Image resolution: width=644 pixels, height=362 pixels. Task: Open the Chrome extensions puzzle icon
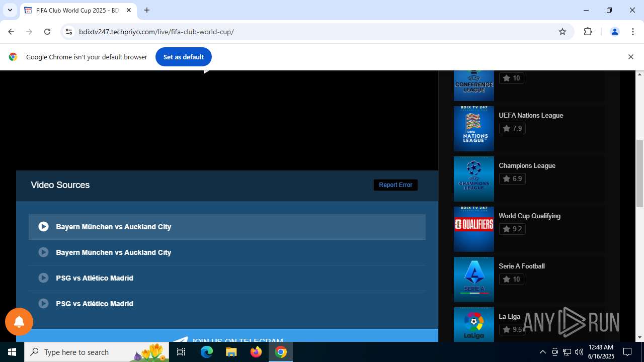588,32
